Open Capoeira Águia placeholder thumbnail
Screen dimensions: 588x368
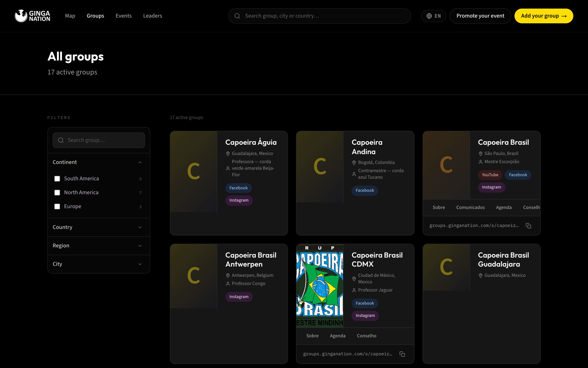click(194, 172)
